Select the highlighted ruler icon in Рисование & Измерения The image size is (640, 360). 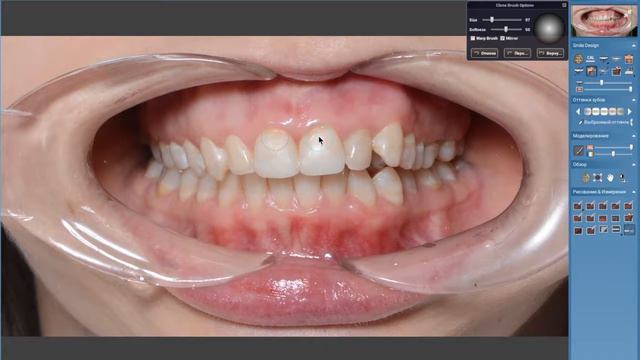[629, 230]
